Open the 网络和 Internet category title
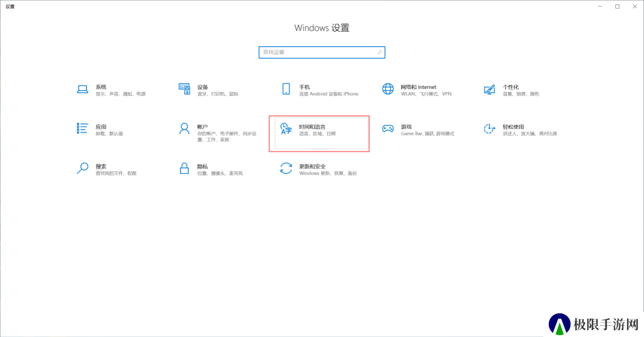644x337 pixels. (x=419, y=87)
